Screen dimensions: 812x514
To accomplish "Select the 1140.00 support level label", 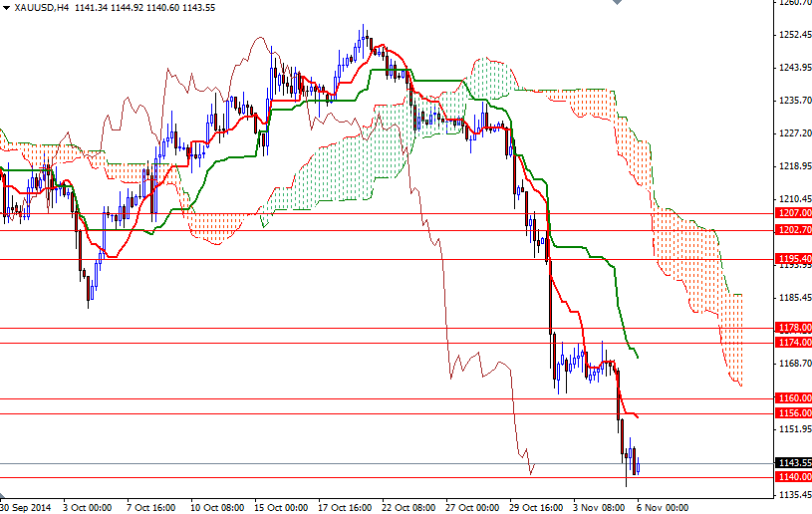I will (793, 477).
